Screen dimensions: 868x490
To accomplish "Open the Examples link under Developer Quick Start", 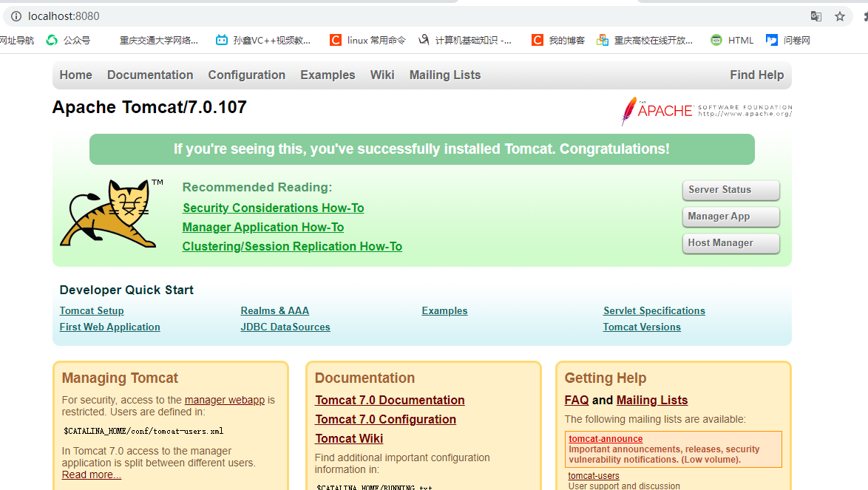I will [444, 311].
